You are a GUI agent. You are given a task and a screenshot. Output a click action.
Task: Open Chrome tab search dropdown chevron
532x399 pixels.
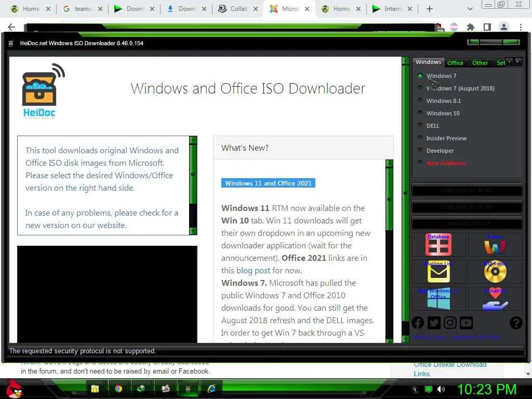tap(470, 9)
